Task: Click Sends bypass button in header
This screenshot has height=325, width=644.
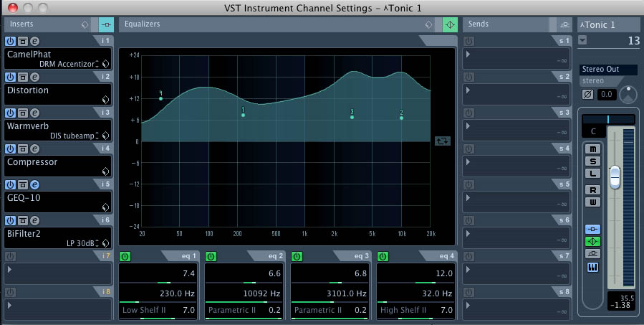Action: (x=564, y=24)
